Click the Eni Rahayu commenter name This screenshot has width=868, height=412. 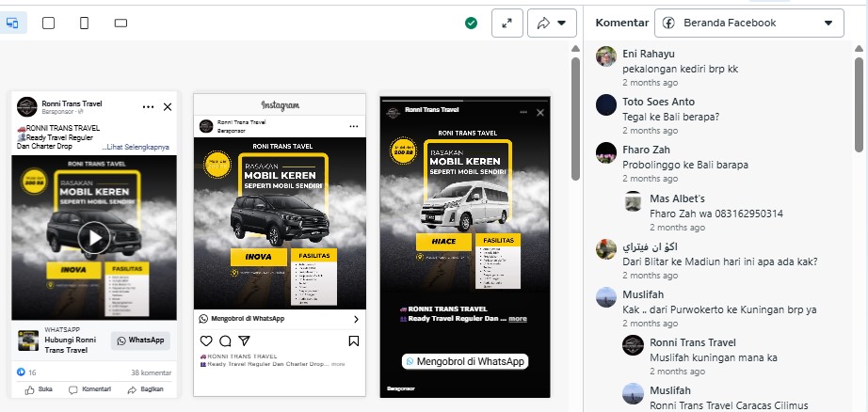[x=649, y=54]
